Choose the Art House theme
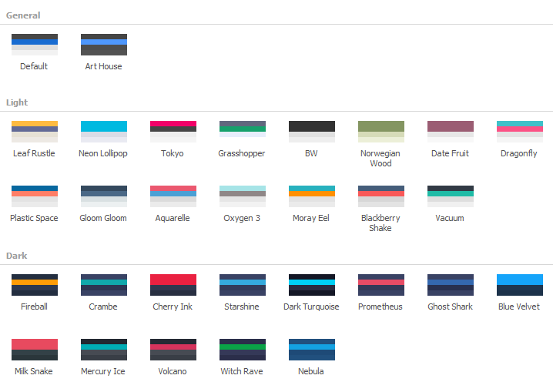 103,45
